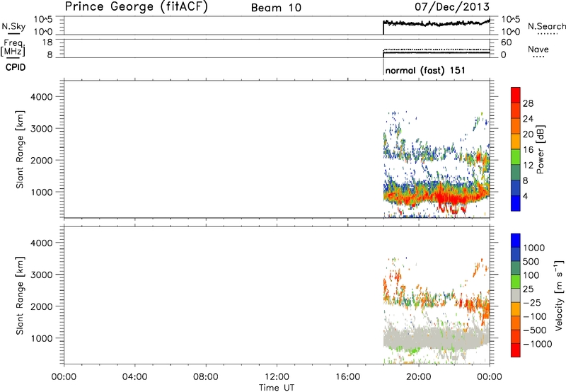Click the '20:00' time tick label
Viewport: 566px width, 392px height.
419,377
